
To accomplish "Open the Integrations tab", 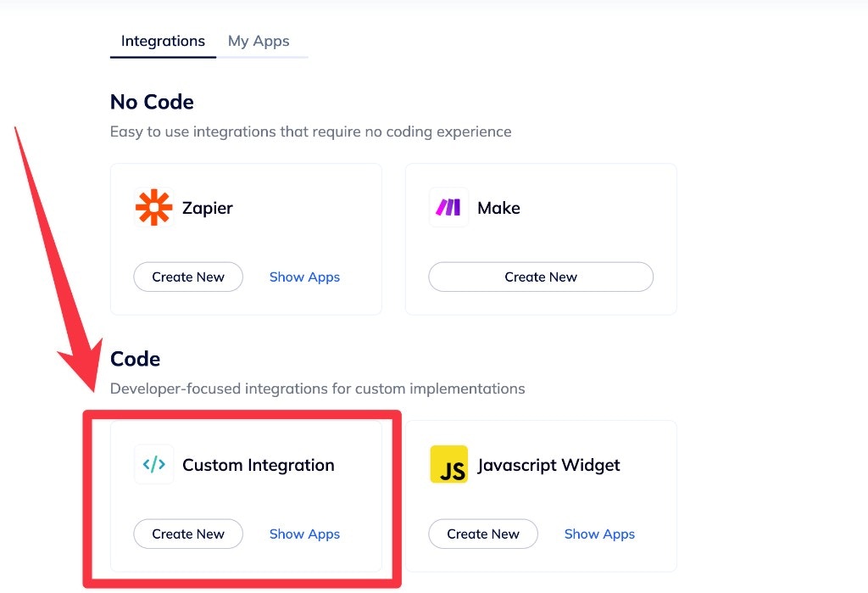I will [163, 40].
